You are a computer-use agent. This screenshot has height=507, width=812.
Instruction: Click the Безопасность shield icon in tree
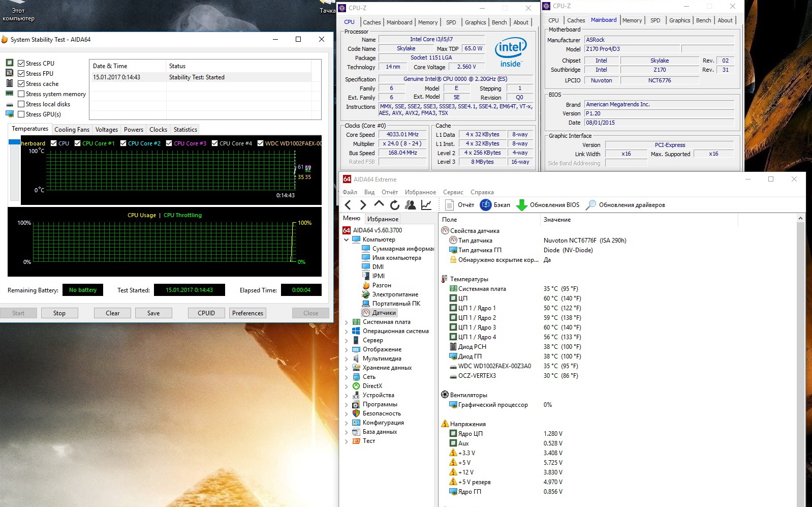point(356,413)
